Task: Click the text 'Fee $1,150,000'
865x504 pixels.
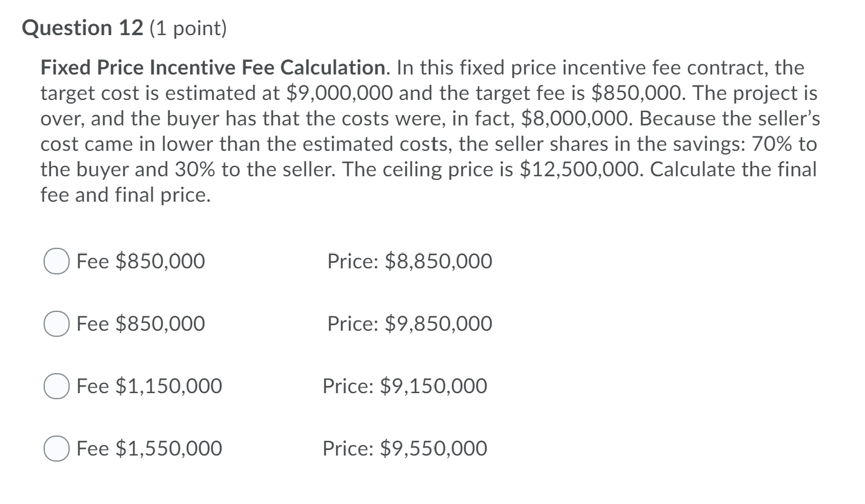Action: click(x=148, y=386)
